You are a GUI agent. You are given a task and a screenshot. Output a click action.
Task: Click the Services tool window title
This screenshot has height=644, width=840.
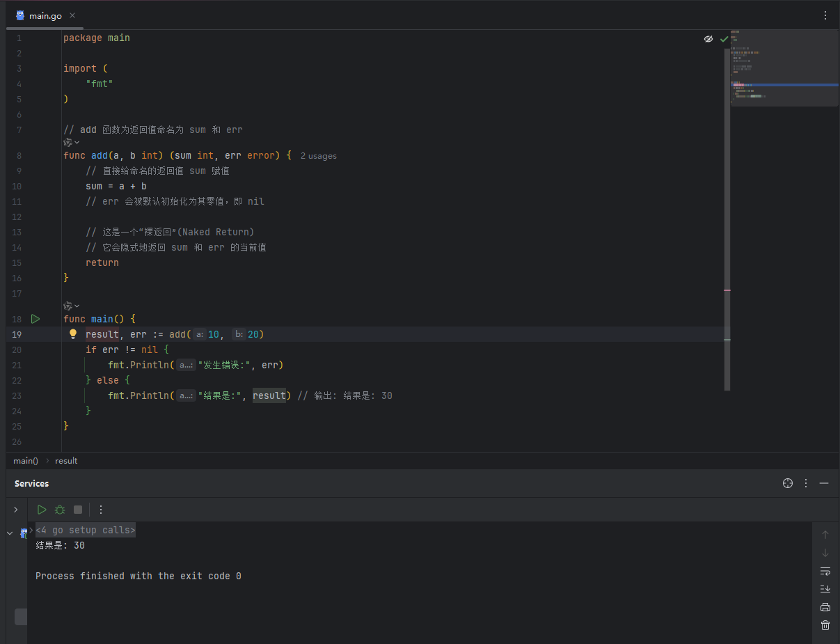31,483
